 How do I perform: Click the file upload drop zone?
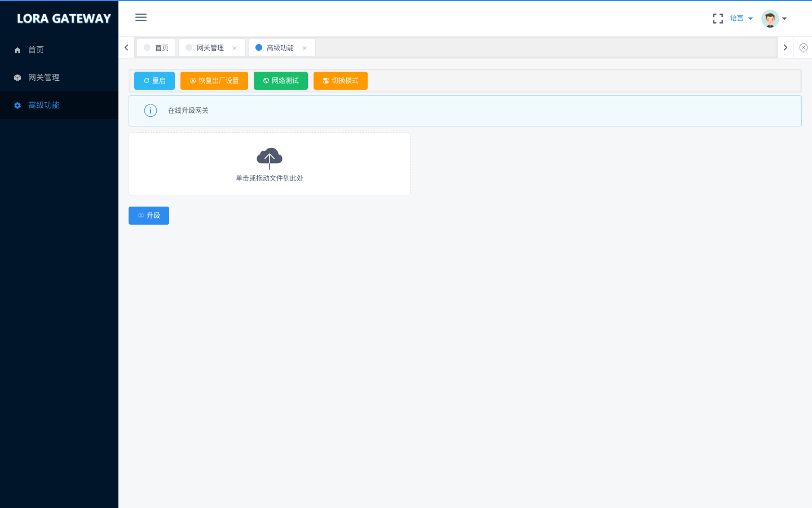point(270,164)
